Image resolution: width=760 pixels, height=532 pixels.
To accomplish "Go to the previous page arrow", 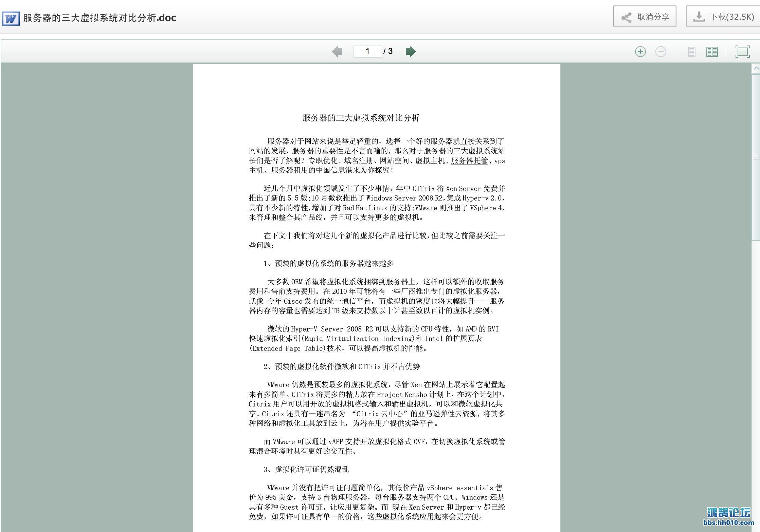I will click(337, 52).
